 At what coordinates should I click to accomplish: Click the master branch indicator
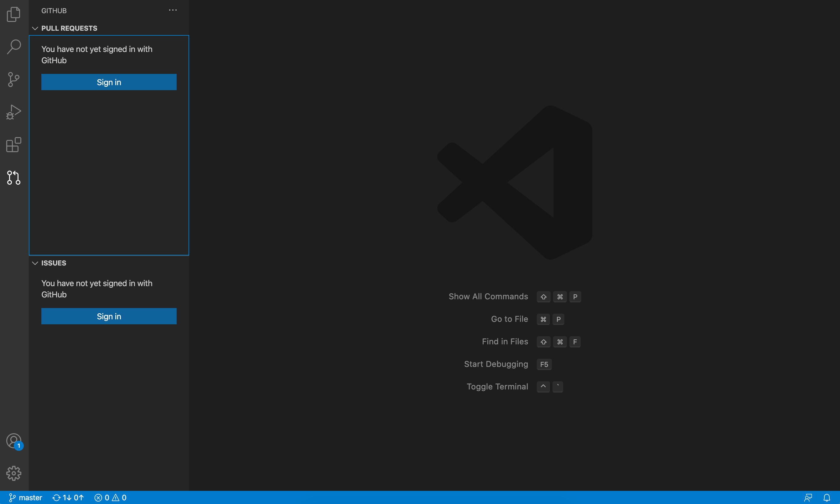(25, 497)
